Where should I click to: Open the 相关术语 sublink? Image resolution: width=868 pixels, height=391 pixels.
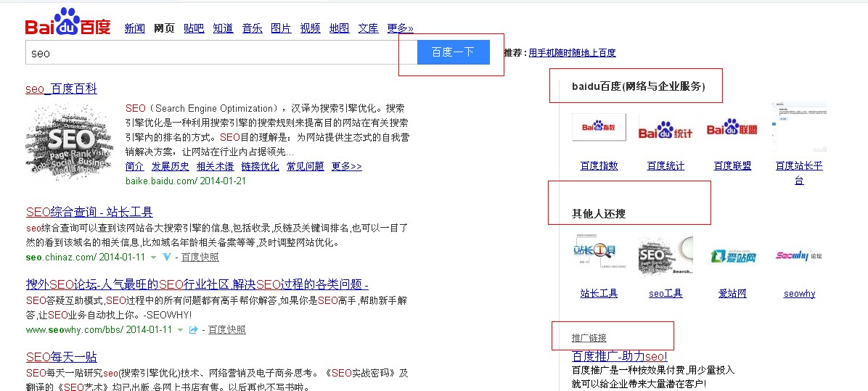(216, 166)
